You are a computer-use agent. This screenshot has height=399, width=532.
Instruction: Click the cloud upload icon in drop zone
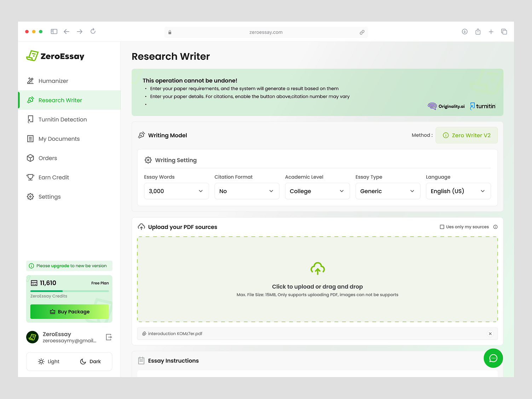click(x=317, y=268)
